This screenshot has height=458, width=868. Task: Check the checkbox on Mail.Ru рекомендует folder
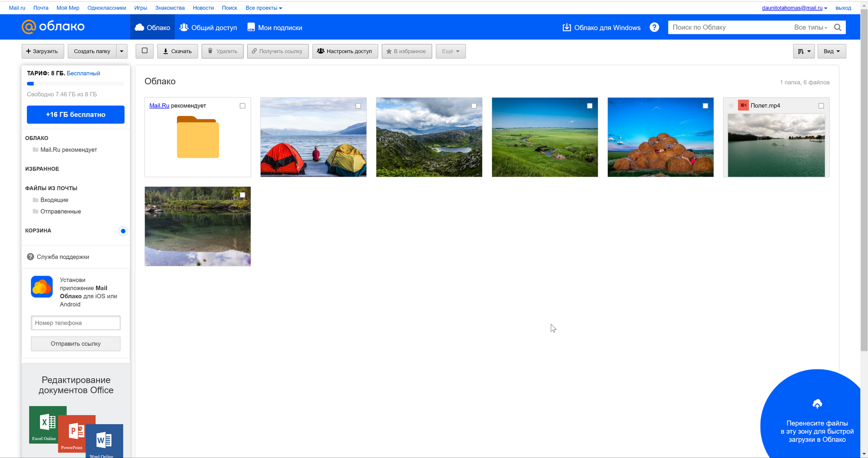(243, 105)
